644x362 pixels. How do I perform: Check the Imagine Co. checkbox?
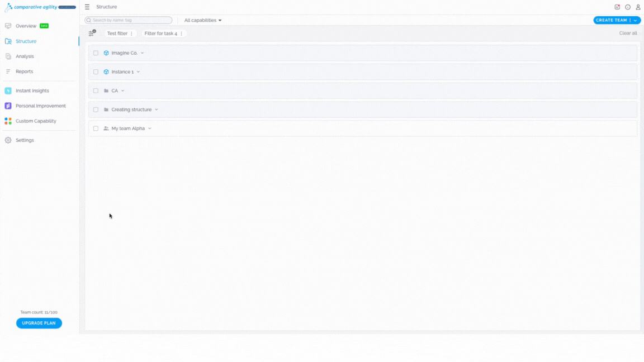tap(96, 53)
